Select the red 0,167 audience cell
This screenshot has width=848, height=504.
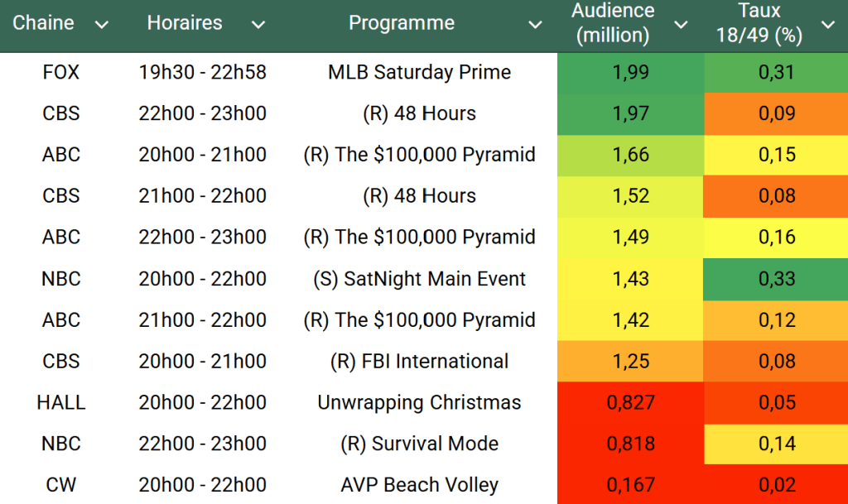(631, 485)
